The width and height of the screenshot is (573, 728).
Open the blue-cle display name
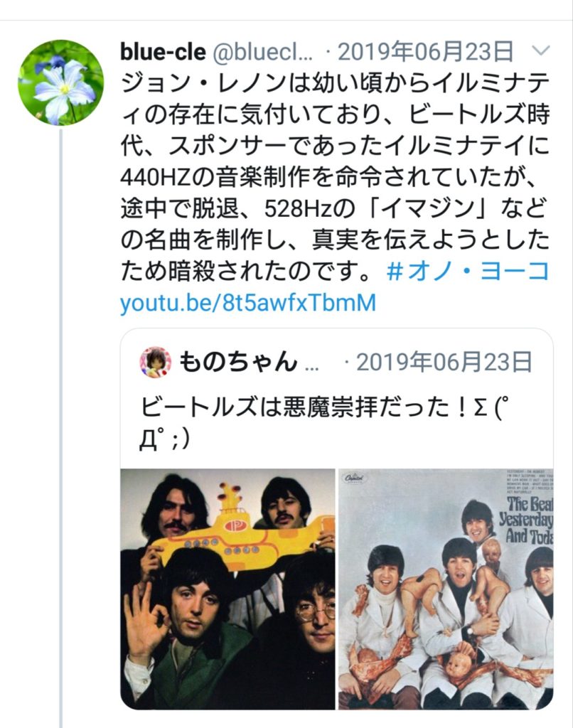(163, 51)
